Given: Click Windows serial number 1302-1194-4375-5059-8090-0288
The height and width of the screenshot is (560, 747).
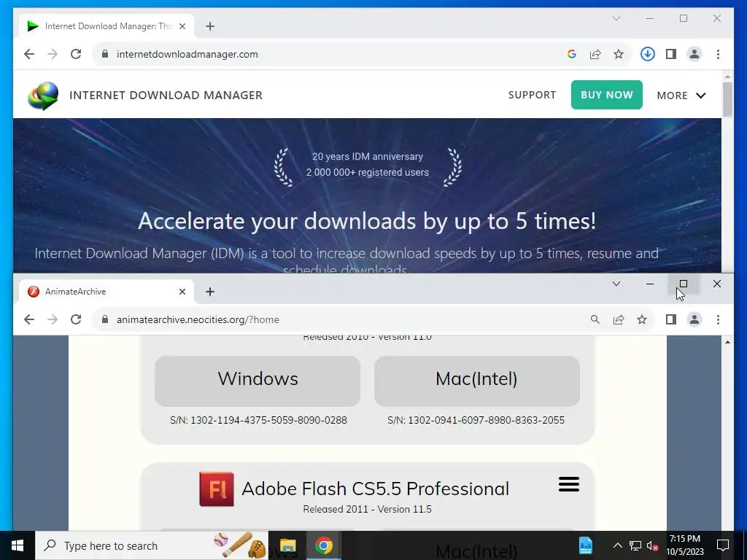Looking at the screenshot, I should point(259,420).
